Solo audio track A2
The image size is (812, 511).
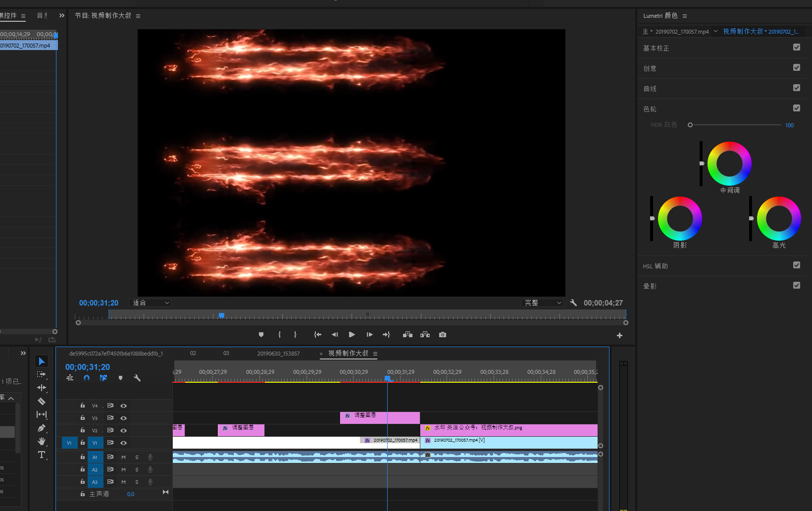tap(137, 469)
